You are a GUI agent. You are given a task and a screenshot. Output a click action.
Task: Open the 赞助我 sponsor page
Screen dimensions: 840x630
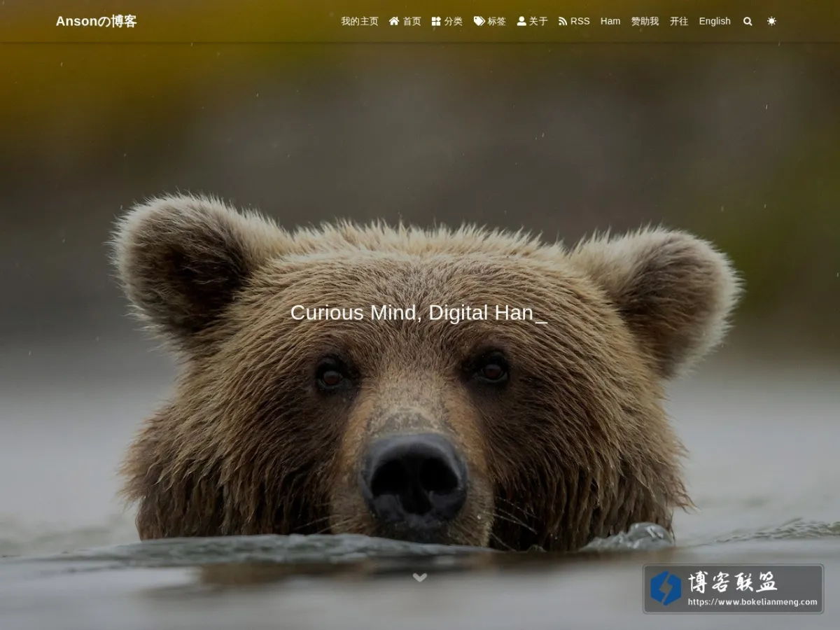coord(645,21)
